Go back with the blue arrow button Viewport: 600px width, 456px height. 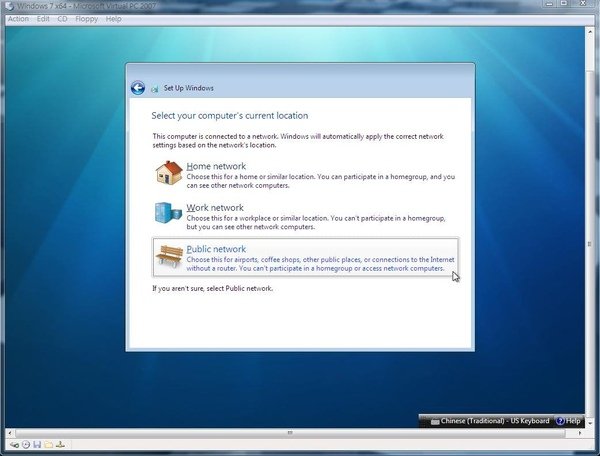(138, 88)
